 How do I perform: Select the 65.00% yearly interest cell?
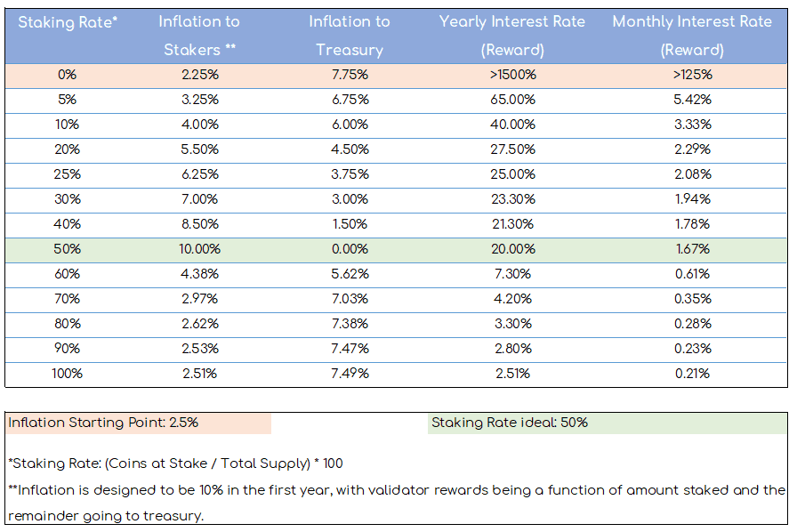(513, 100)
